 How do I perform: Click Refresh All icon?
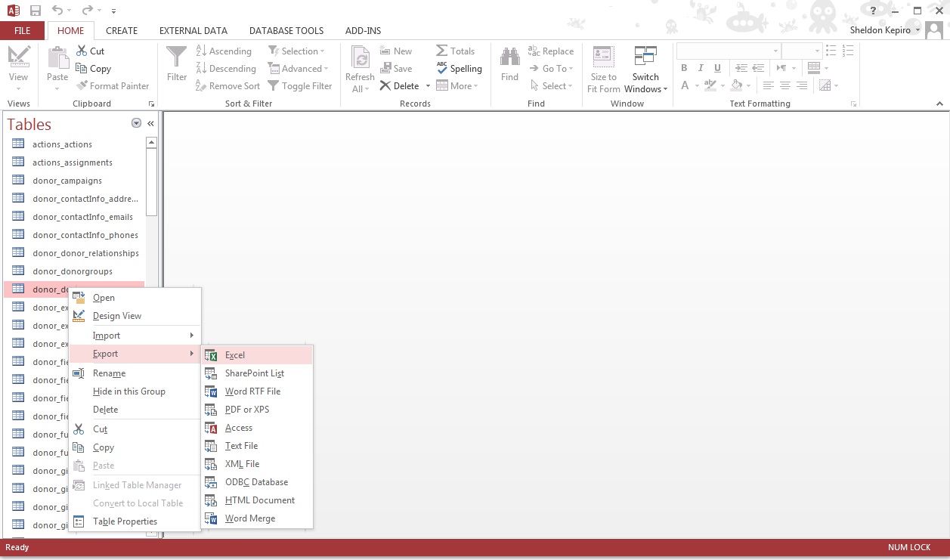[x=360, y=58]
